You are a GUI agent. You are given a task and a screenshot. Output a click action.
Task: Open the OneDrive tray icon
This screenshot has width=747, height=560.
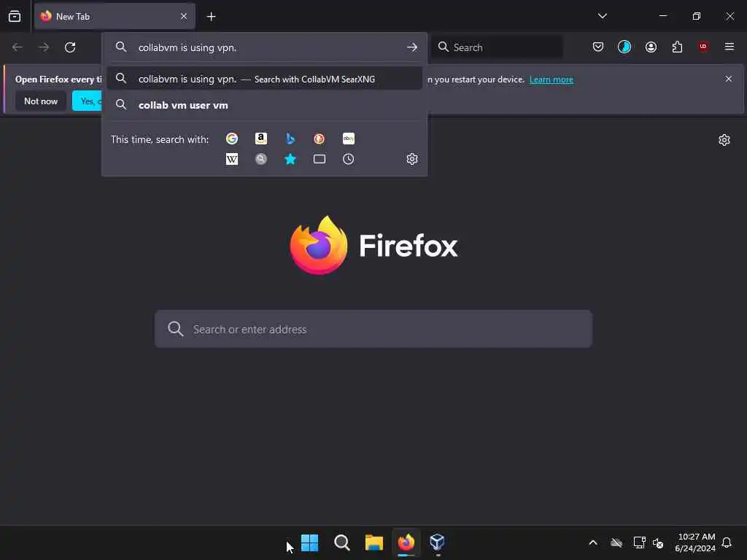[x=616, y=542]
